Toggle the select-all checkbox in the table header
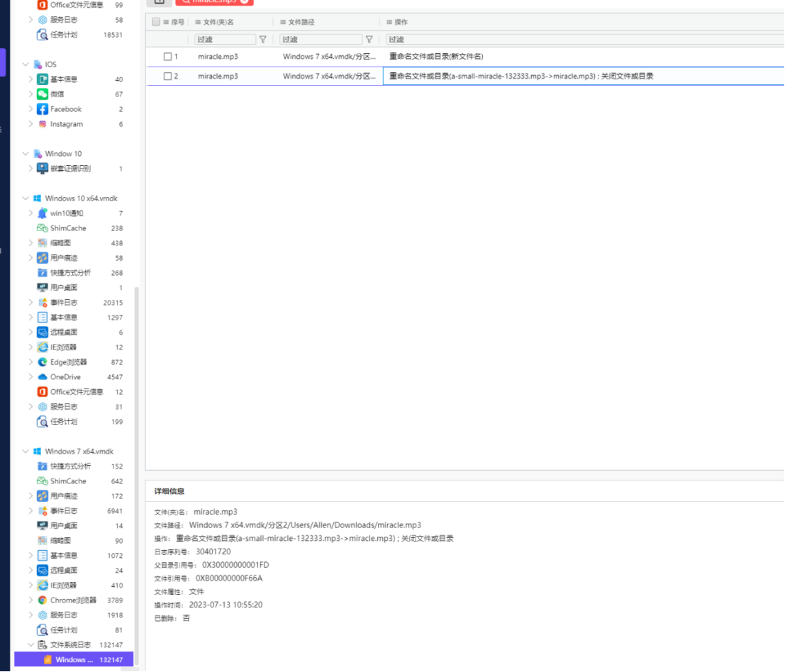Screen dimensions: 785x672 point(156,21)
